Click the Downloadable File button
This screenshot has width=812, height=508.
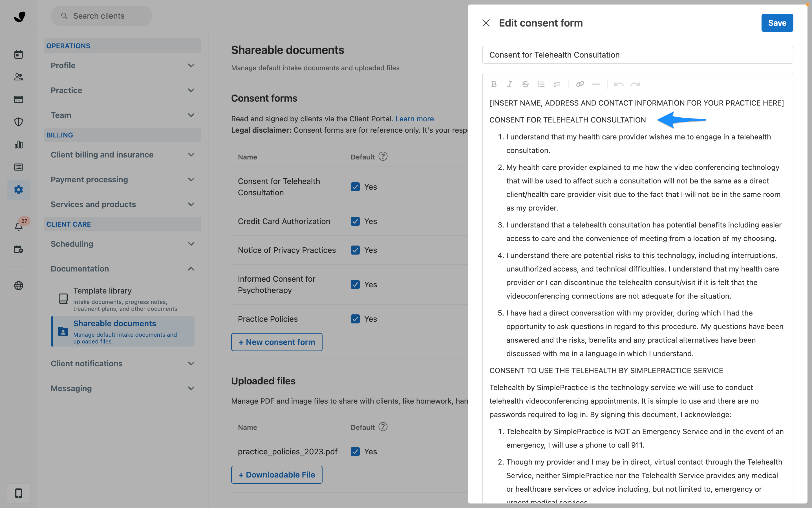pos(277,475)
